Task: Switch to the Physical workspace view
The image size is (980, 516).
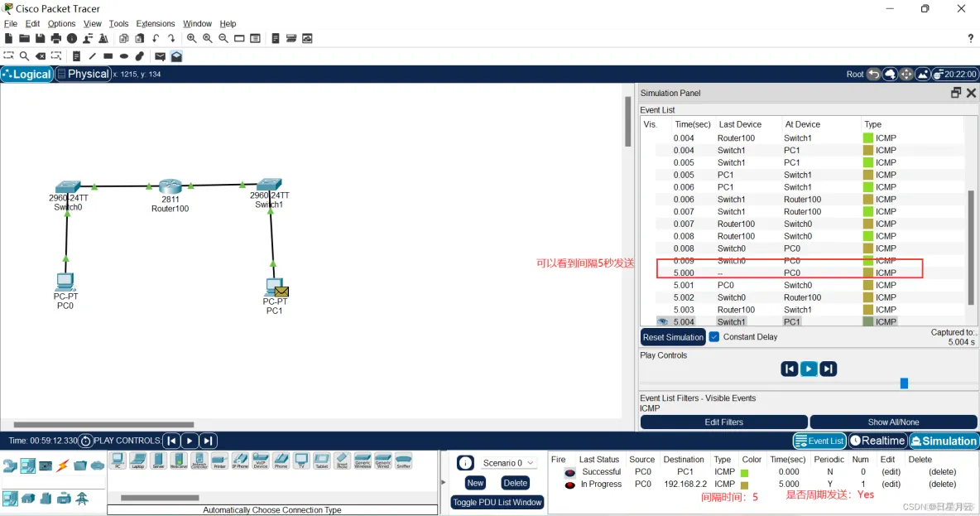Action: pyautogui.click(x=83, y=74)
